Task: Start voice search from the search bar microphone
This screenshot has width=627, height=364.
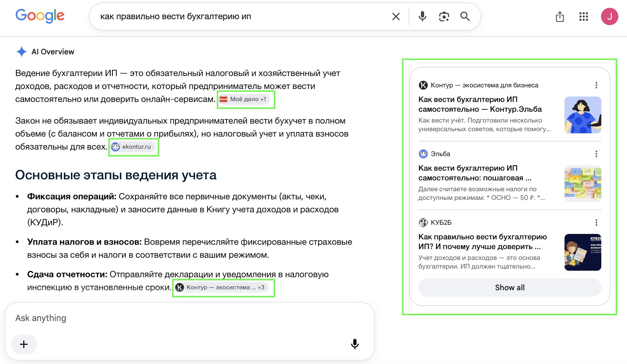Action: (422, 16)
